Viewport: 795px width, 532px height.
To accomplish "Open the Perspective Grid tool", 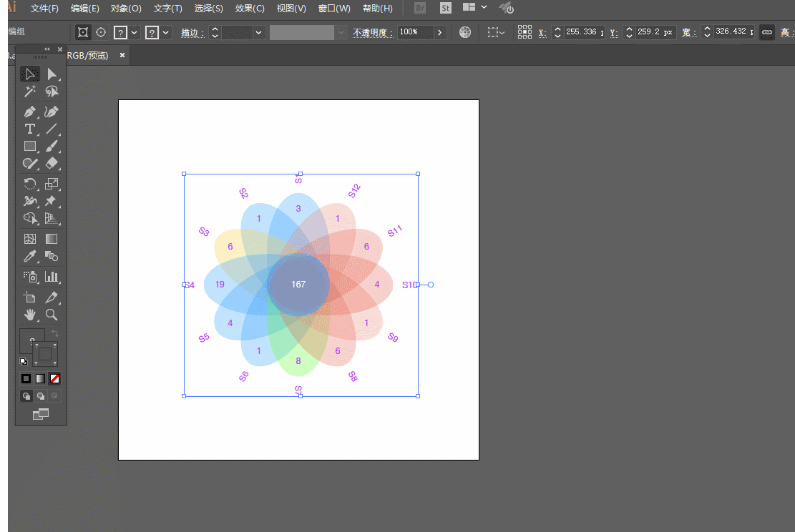I will [x=52, y=218].
